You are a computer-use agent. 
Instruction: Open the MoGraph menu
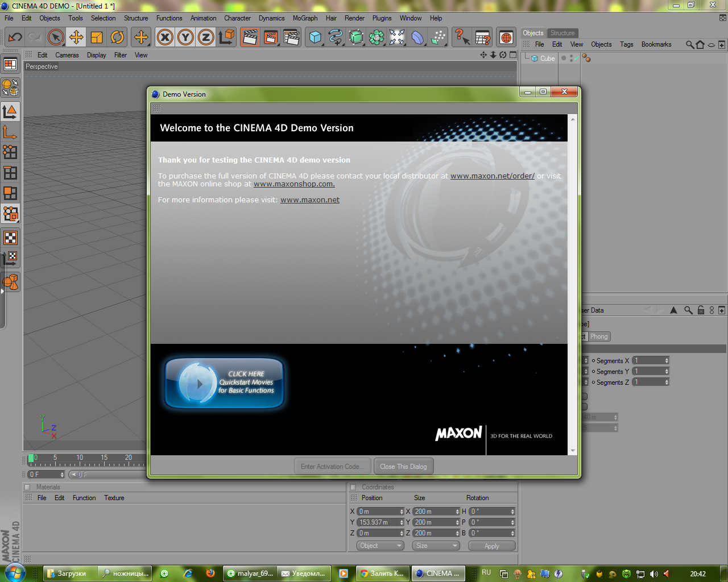pos(305,18)
